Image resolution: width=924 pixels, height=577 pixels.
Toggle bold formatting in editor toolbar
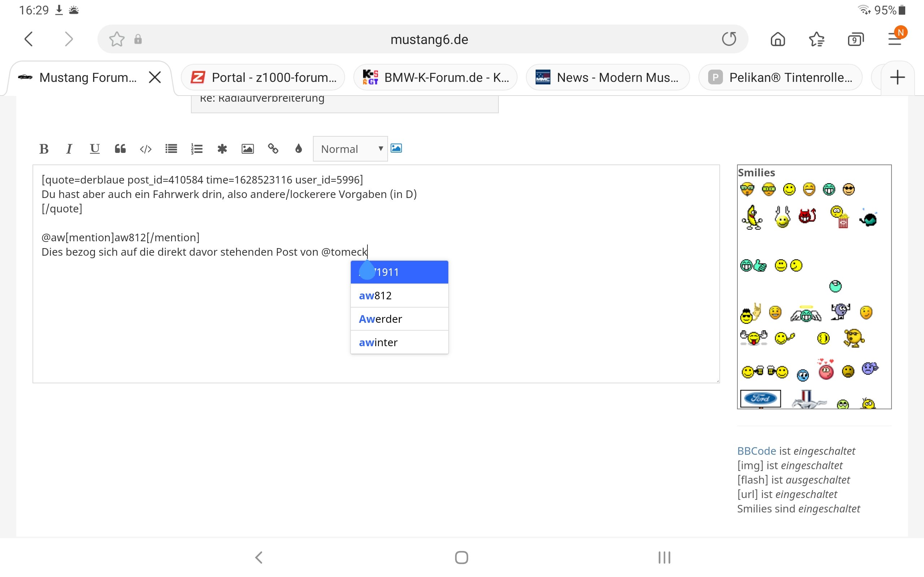tap(44, 149)
